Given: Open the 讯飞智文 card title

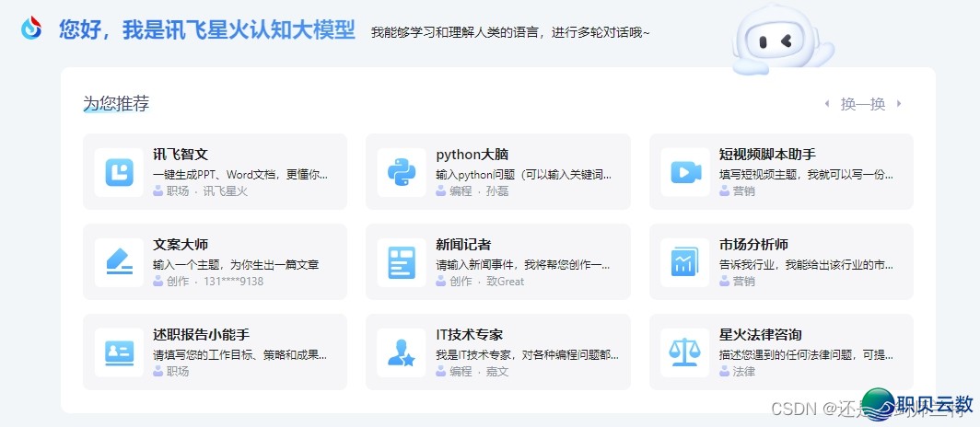Looking at the screenshot, I should click(x=181, y=155).
